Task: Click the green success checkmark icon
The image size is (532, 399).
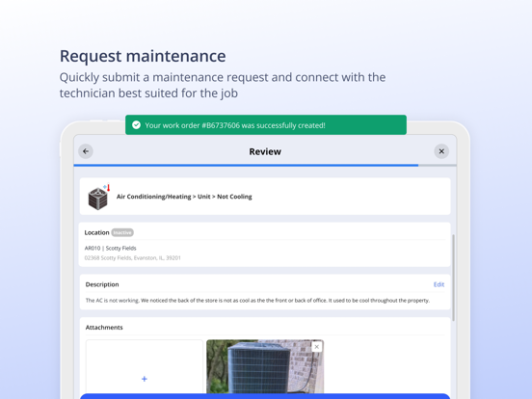Action: (x=137, y=125)
